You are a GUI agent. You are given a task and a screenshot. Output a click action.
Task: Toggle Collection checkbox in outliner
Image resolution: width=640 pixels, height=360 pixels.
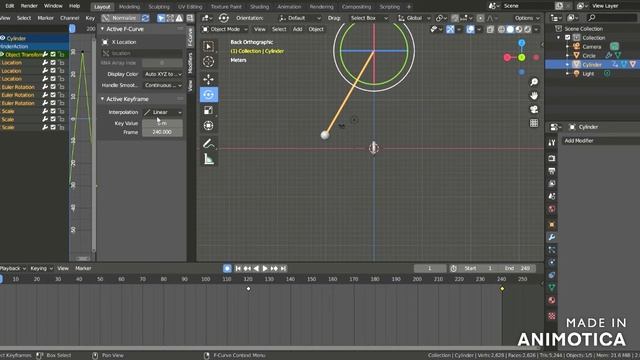[x=567, y=38]
